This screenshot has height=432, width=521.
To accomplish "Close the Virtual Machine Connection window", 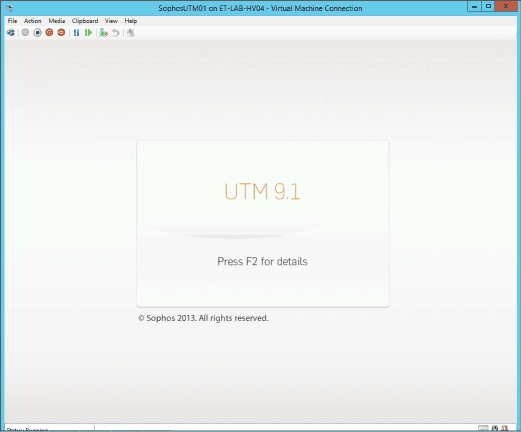I will [x=506, y=6].
